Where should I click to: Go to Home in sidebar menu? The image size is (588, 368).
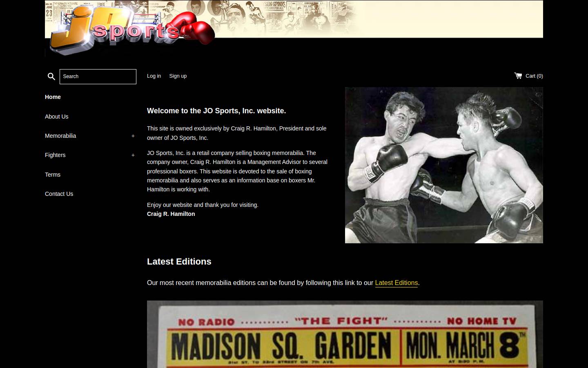pos(53,97)
